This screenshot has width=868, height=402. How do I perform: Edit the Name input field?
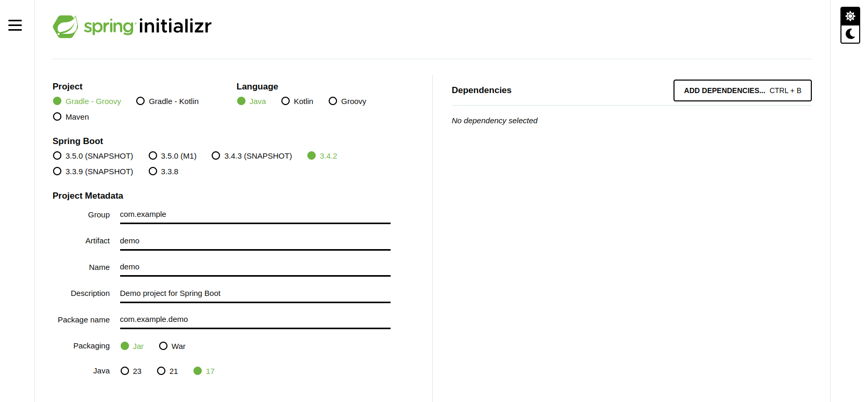(x=255, y=267)
